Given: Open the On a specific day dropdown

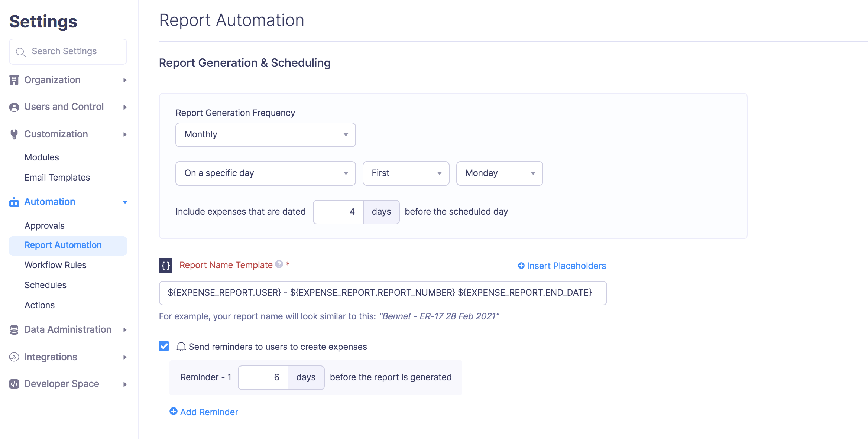Looking at the screenshot, I should pos(265,173).
